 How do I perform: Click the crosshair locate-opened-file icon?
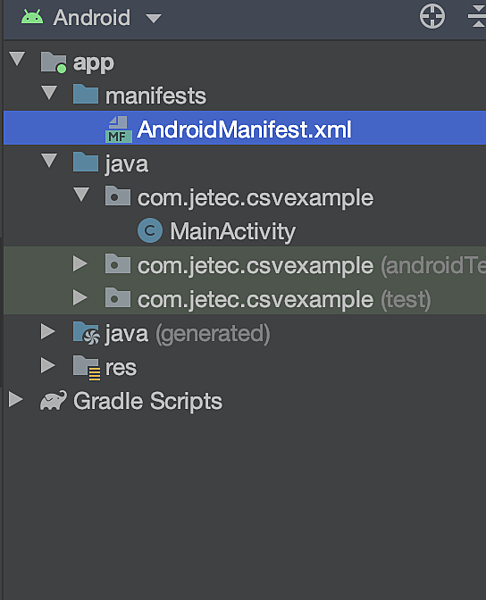tap(432, 16)
